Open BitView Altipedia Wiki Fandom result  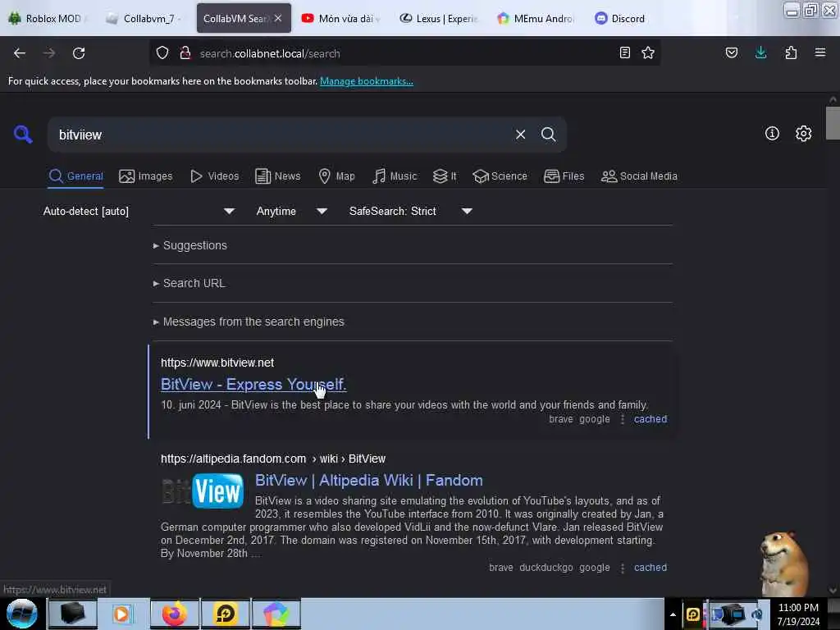pyautogui.click(x=368, y=480)
